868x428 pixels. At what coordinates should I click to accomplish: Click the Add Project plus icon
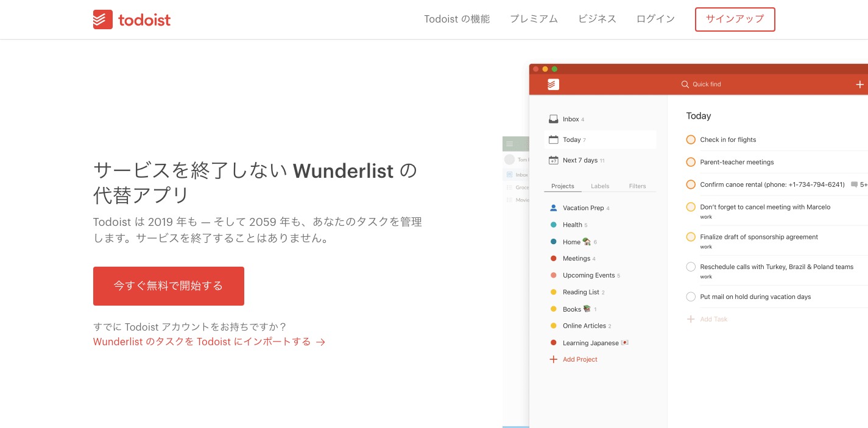click(x=553, y=359)
